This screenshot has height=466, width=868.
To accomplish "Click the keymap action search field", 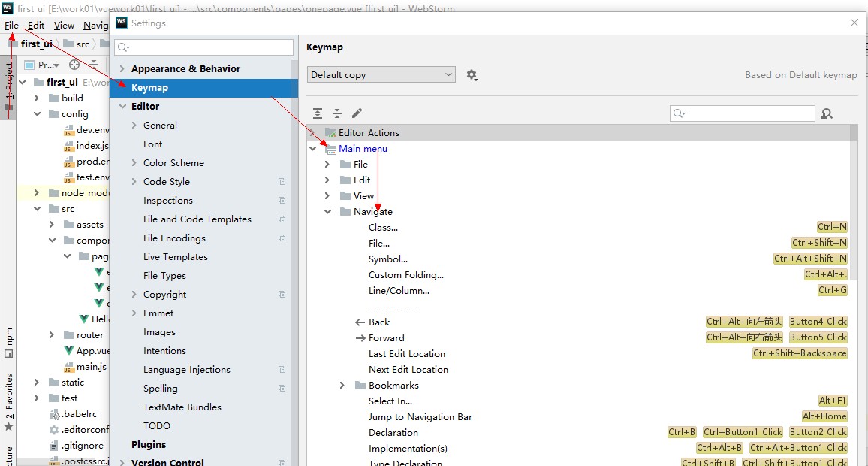I will (743, 113).
